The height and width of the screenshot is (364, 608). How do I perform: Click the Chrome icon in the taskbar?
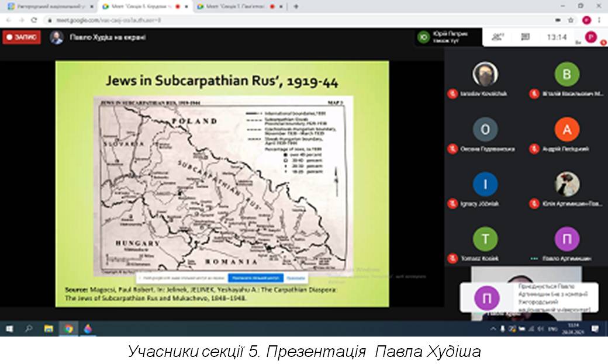tap(68, 329)
